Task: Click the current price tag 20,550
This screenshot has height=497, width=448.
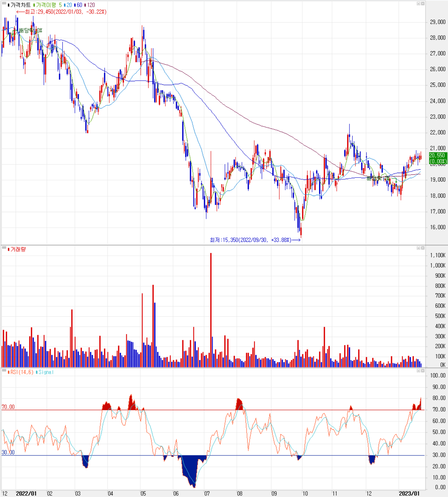Action: [438, 158]
